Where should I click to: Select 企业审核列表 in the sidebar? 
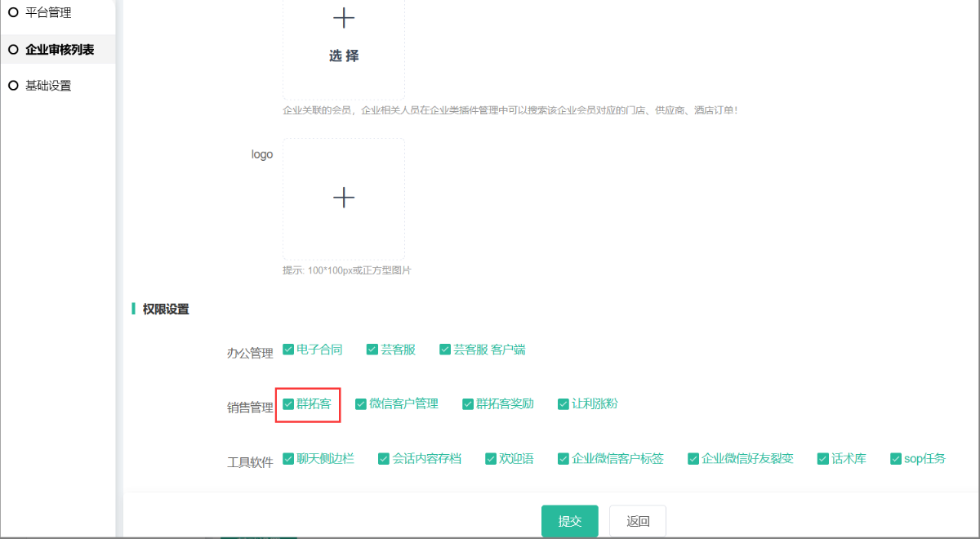click(x=59, y=50)
